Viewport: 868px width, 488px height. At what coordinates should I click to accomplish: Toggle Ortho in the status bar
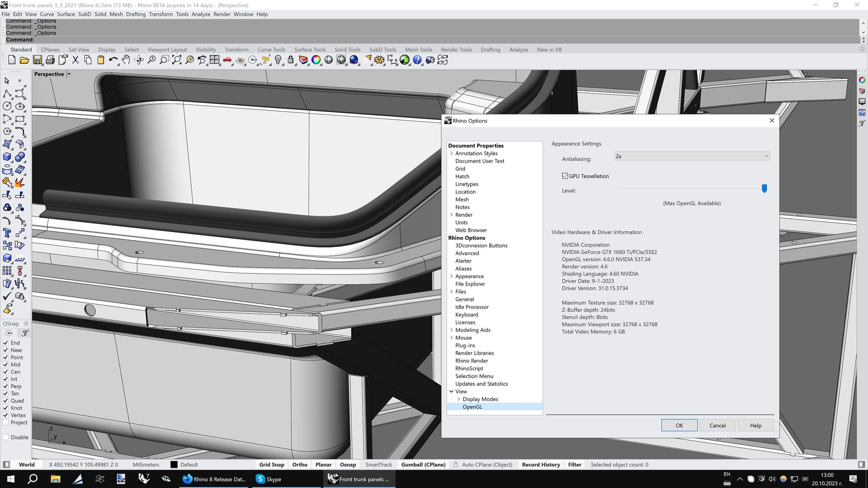click(300, 465)
